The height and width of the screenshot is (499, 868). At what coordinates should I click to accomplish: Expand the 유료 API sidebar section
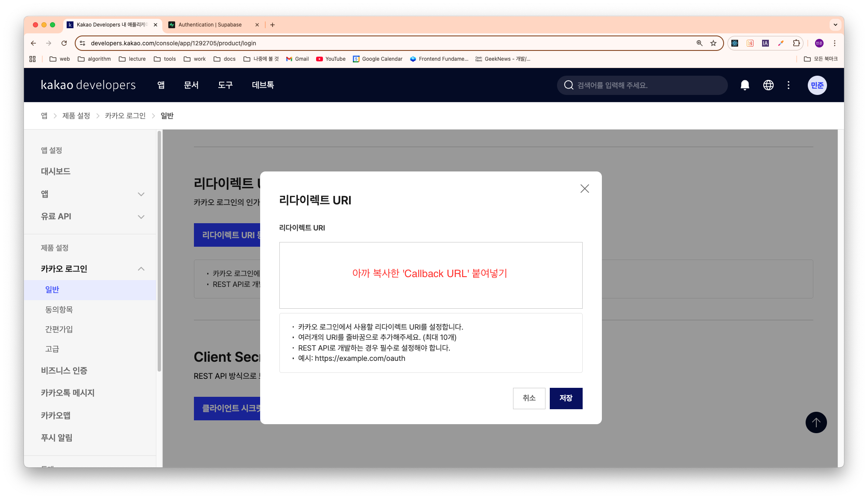click(141, 217)
